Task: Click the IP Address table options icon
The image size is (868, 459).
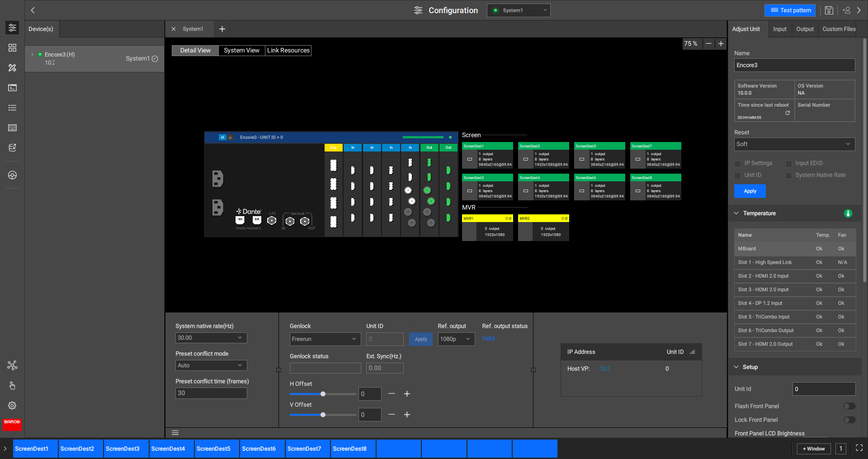Action: click(692, 352)
